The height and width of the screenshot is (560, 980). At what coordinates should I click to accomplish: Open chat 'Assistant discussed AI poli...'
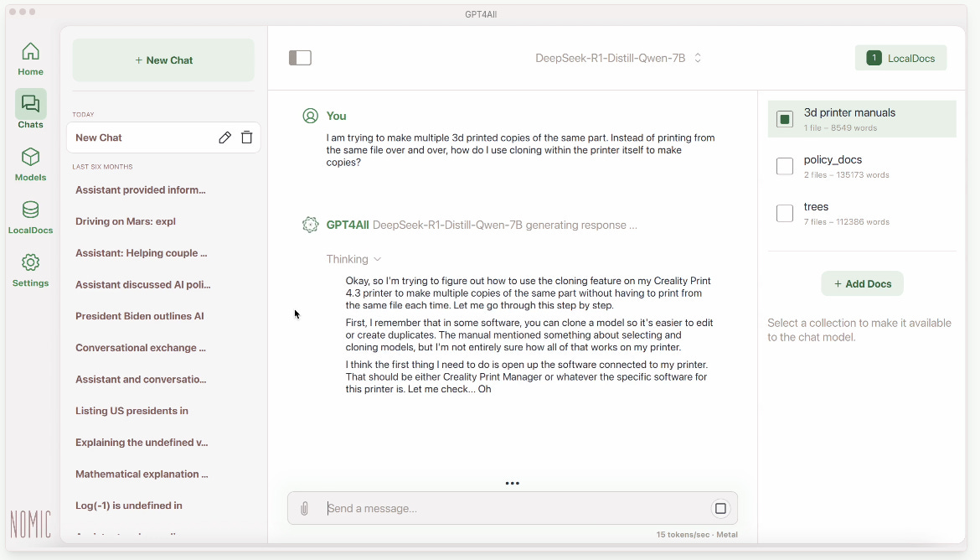pyautogui.click(x=143, y=285)
